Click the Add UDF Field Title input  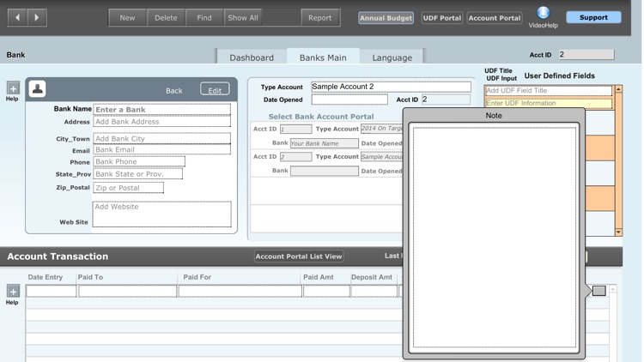(x=549, y=91)
